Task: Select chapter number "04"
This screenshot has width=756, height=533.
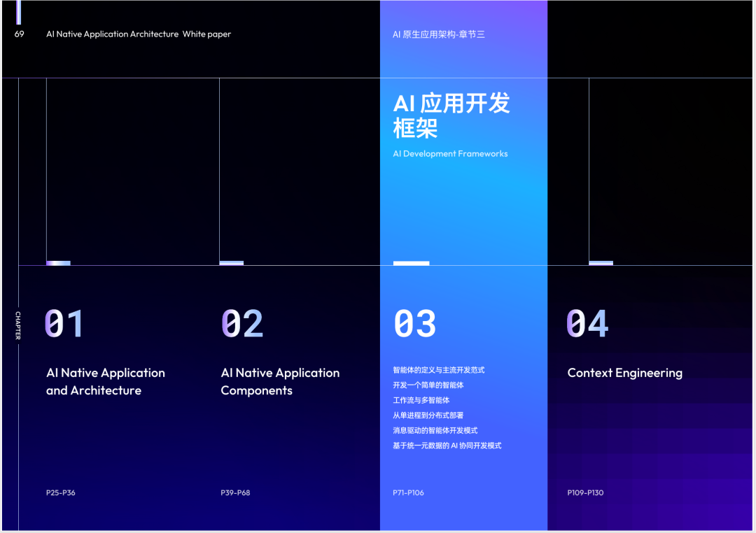Action: tap(587, 323)
